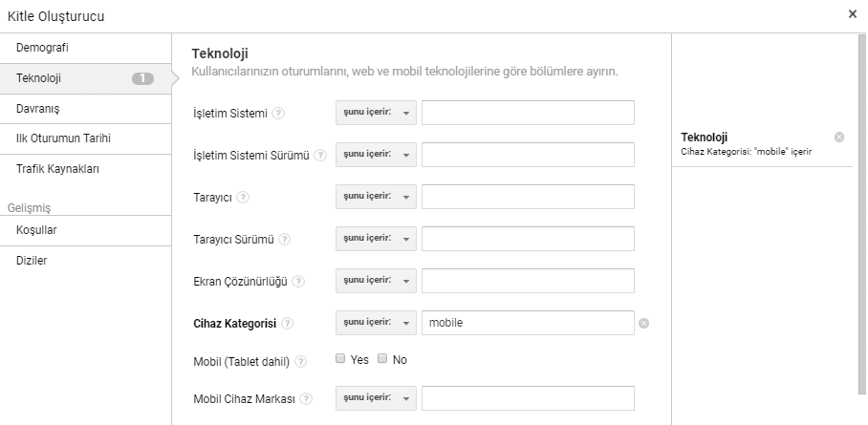The image size is (868, 425).
Task: Close the Kitle Oluşturucu dialog
Action: click(853, 14)
